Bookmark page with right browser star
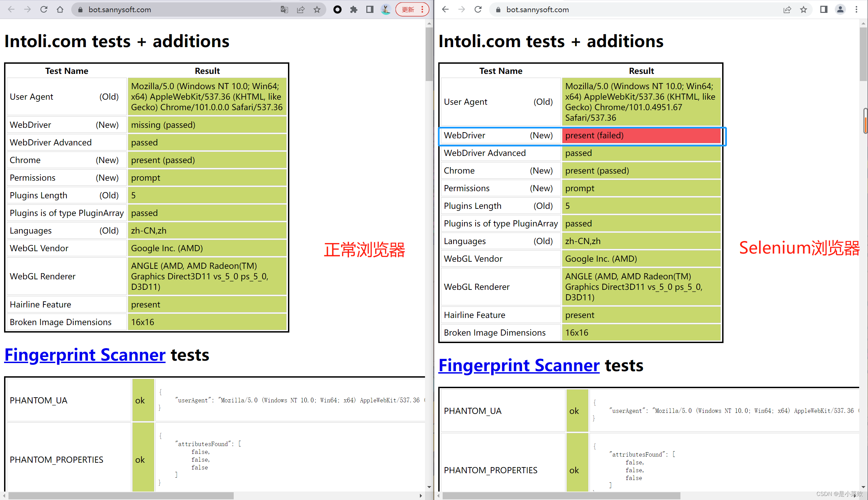868x500 pixels. pyautogui.click(x=804, y=9)
